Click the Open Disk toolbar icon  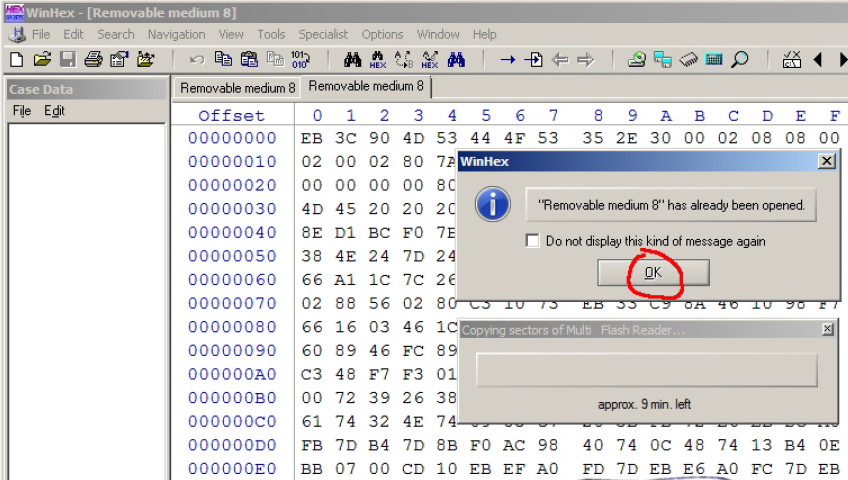click(x=637, y=59)
